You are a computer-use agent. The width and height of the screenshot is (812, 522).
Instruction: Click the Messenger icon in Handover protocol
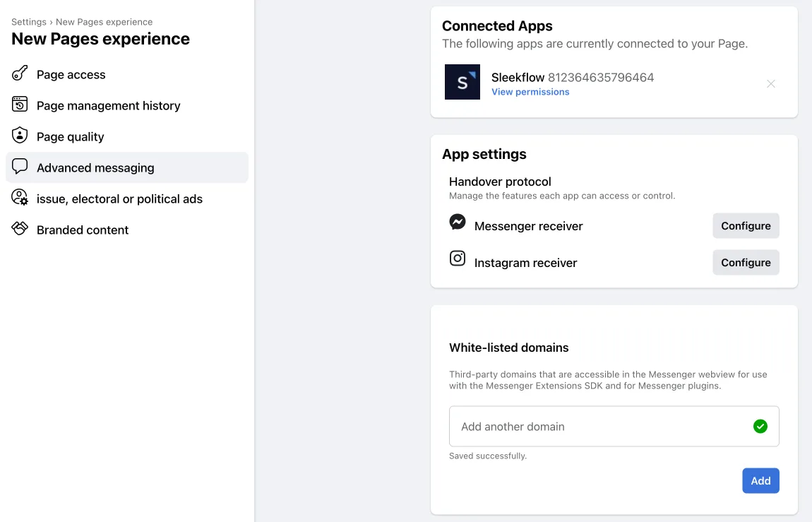click(x=458, y=222)
